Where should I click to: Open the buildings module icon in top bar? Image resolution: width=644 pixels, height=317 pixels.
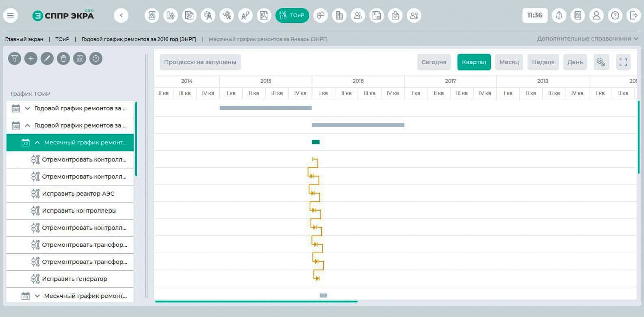click(x=339, y=15)
